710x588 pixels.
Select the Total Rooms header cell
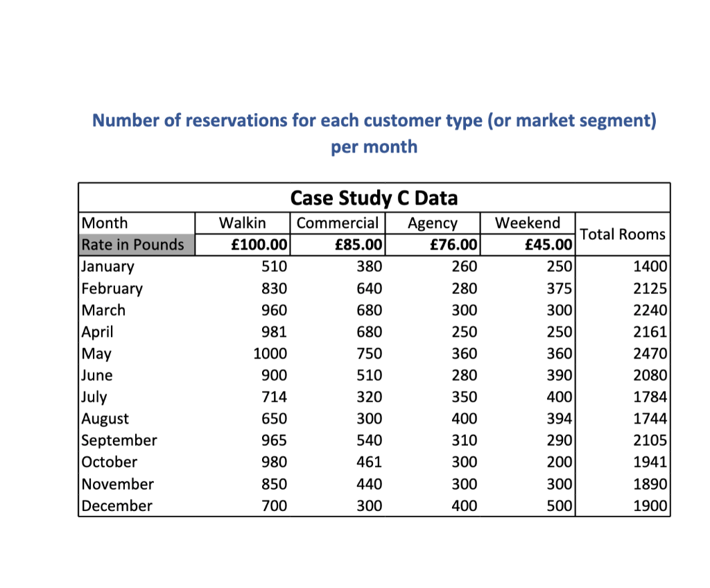point(622,234)
